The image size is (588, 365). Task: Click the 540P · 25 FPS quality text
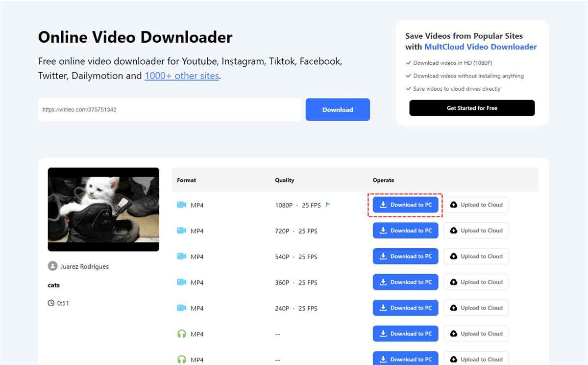click(x=296, y=257)
